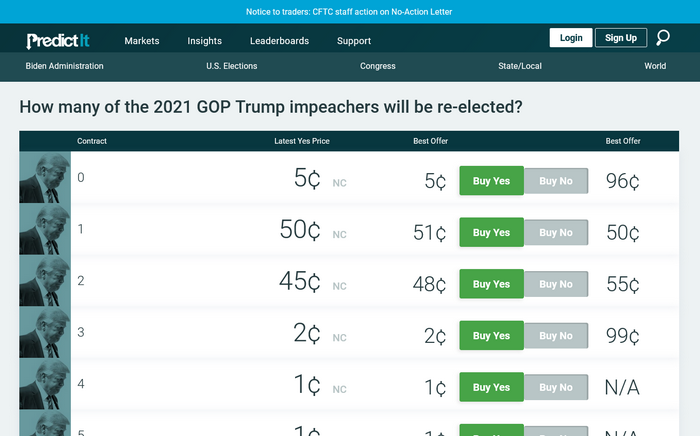Switch to U.S. Elections category

click(232, 66)
